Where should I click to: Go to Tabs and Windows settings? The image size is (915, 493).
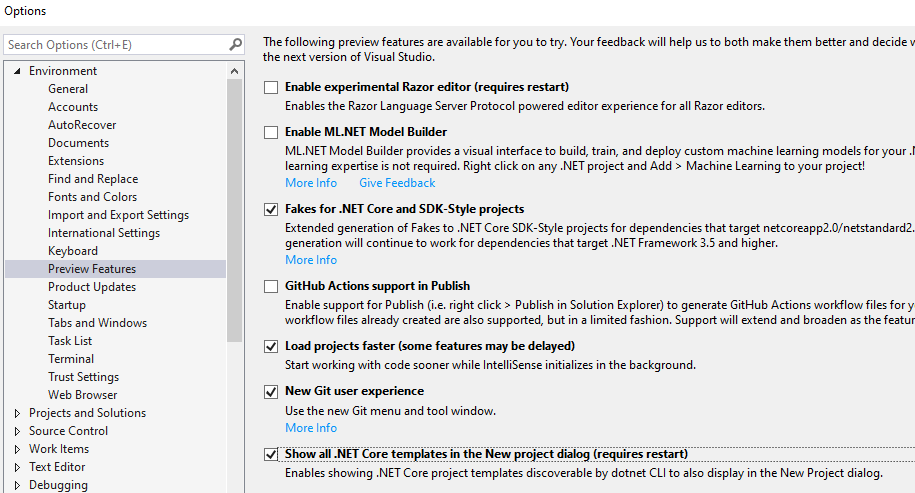[97, 323]
